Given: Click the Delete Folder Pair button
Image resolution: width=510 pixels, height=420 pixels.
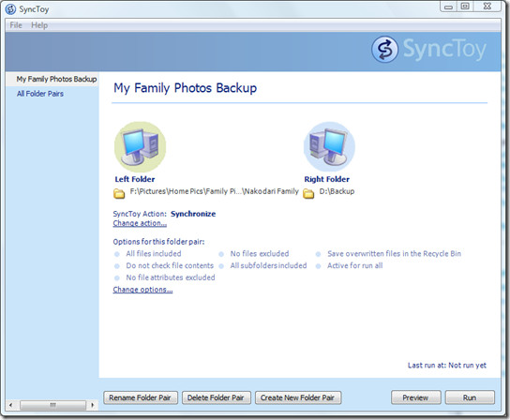Looking at the screenshot, I should pyautogui.click(x=217, y=397).
